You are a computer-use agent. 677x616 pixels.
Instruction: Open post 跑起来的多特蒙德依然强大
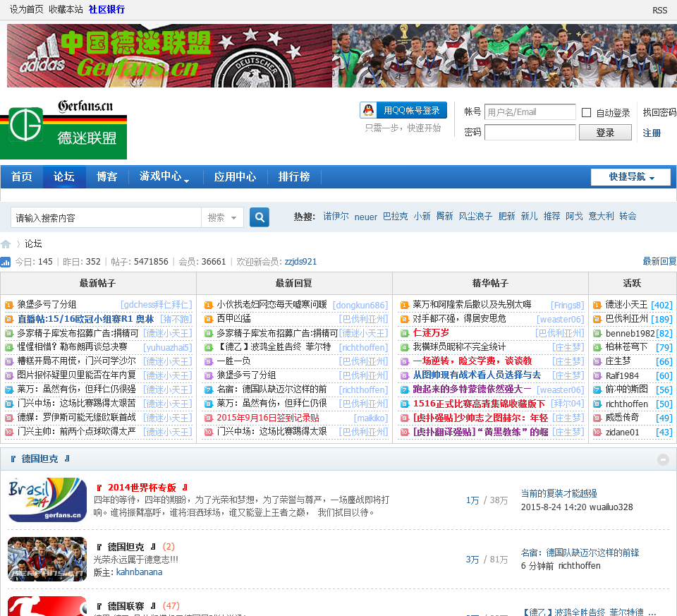[x=472, y=389]
